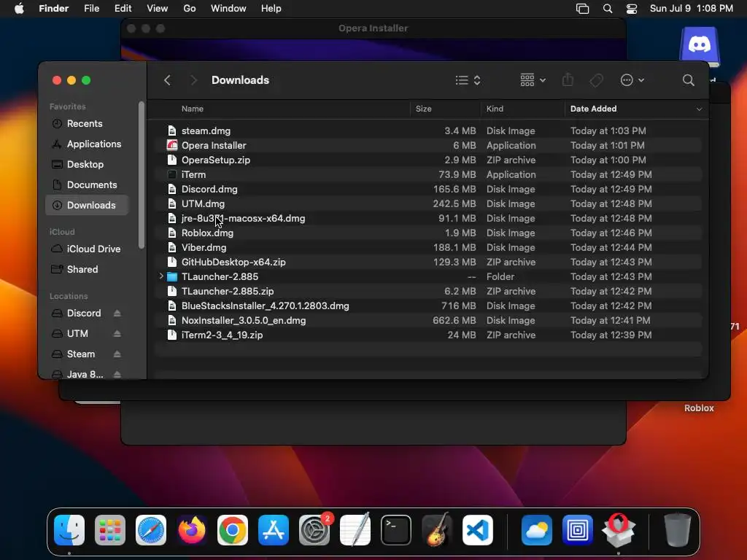The width and height of the screenshot is (747, 560).
Task: Sort by the Date Added column header
Action: 593,109
